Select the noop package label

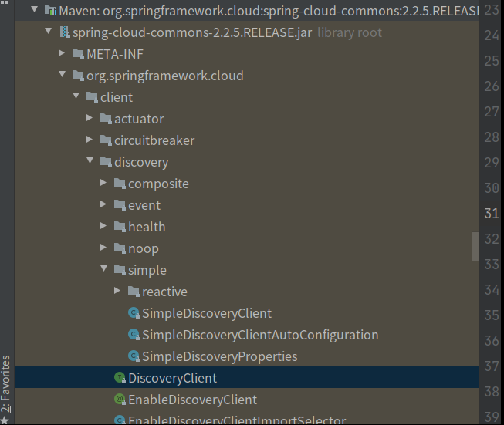[x=144, y=249]
